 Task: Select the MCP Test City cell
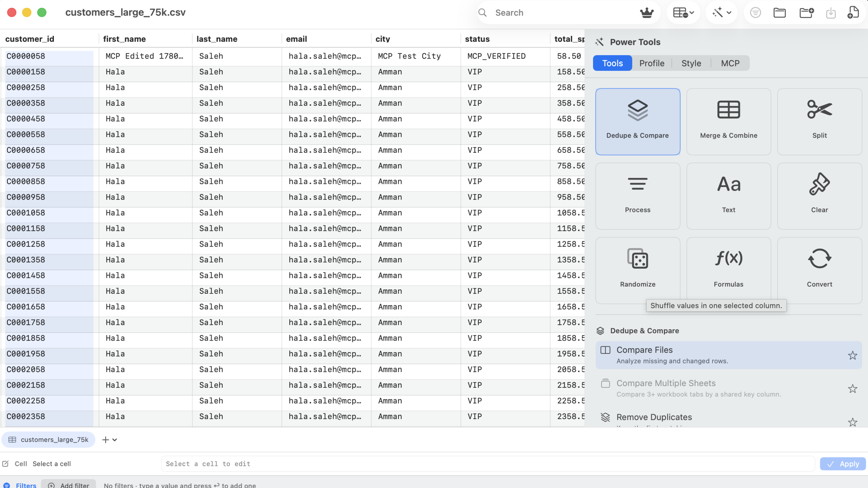click(416, 56)
